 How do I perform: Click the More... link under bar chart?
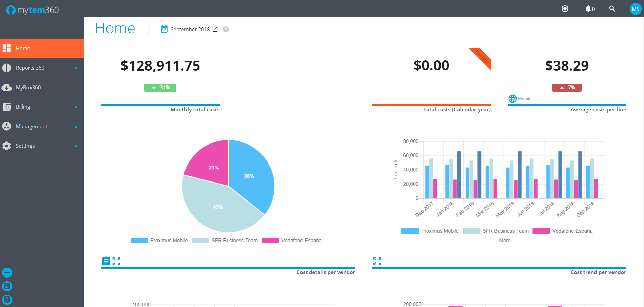click(507, 241)
